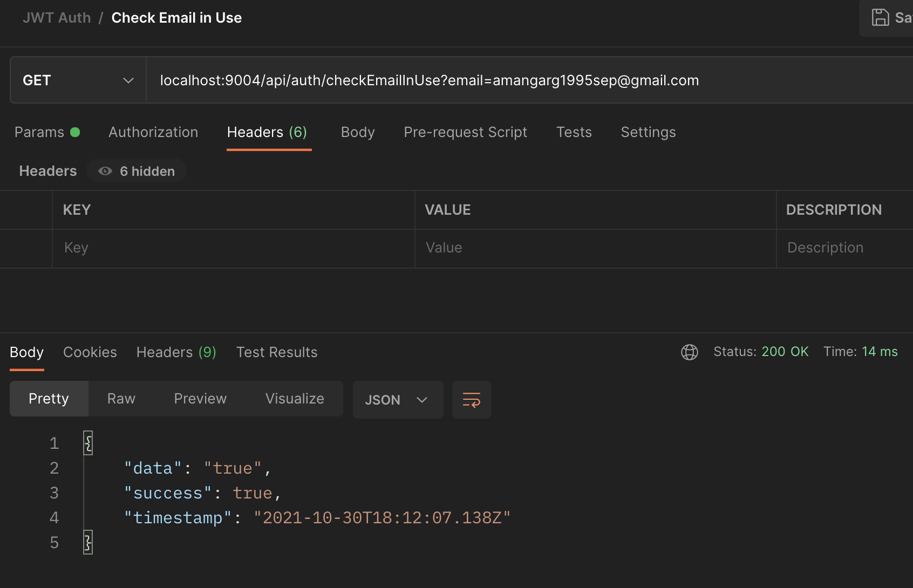Click the Time 14 ms text
Viewport: 913px width, 588px height.
click(x=861, y=352)
